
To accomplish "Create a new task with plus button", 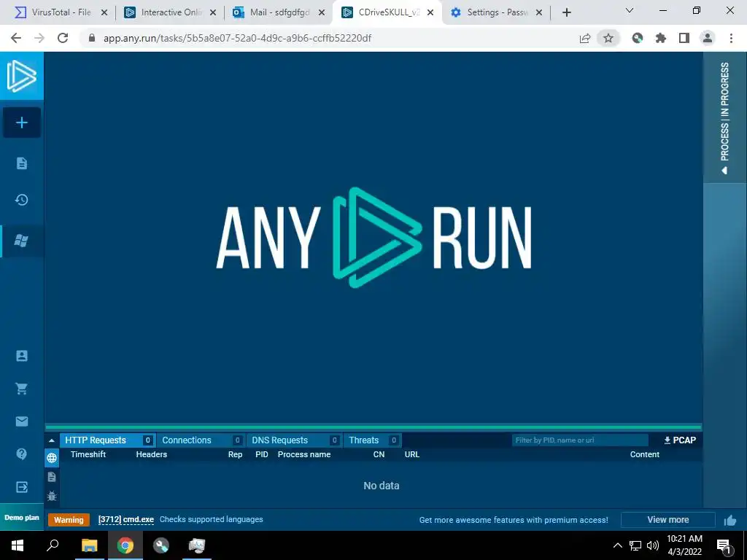I will click(21, 122).
